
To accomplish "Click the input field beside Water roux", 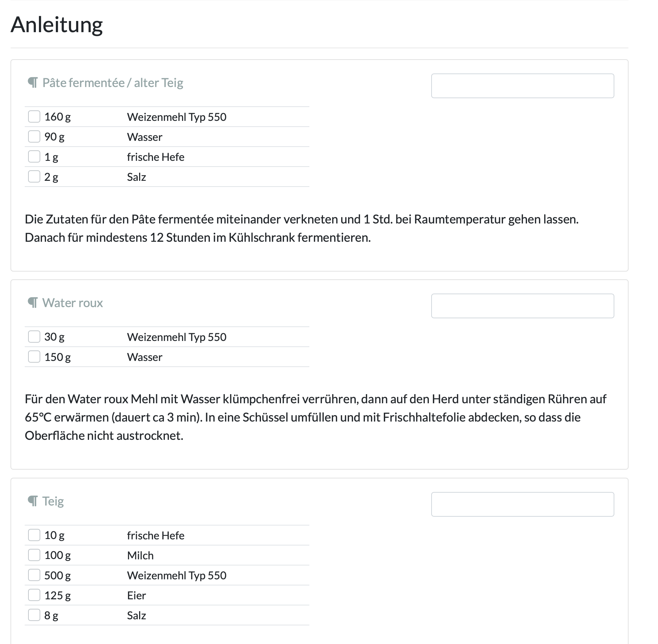I will (522, 306).
